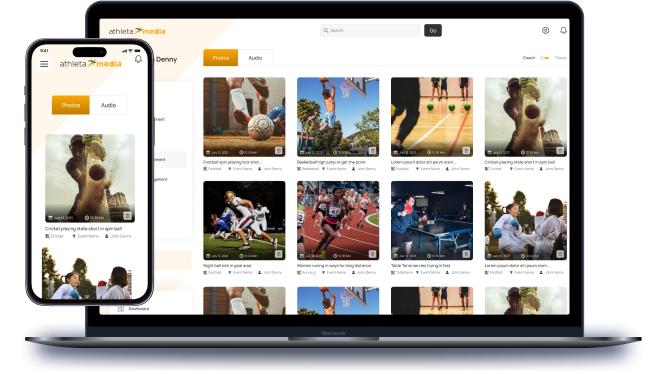The width and height of the screenshot is (665, 374).
Task: Open the hamburger menu on phone
Action: [44, 64]
